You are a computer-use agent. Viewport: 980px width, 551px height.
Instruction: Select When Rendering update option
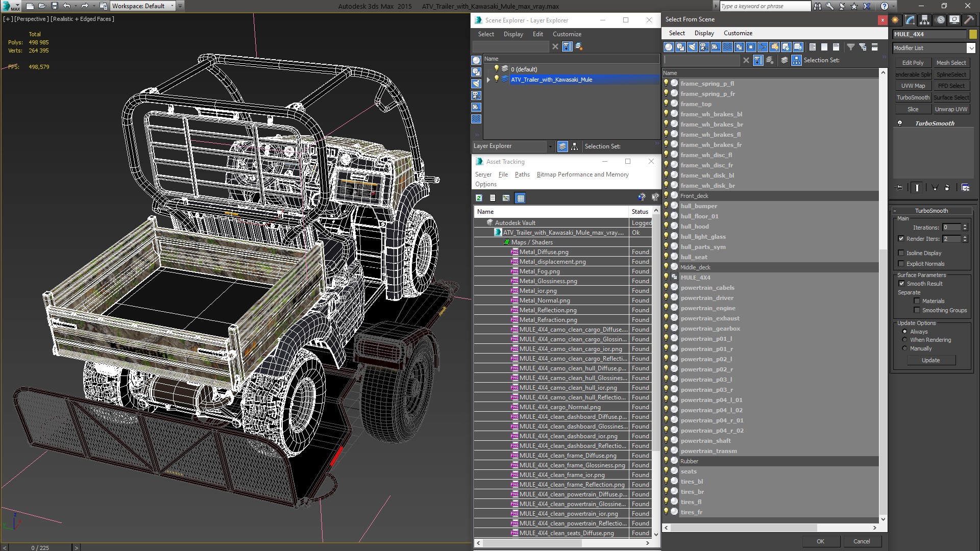[904, 339]
